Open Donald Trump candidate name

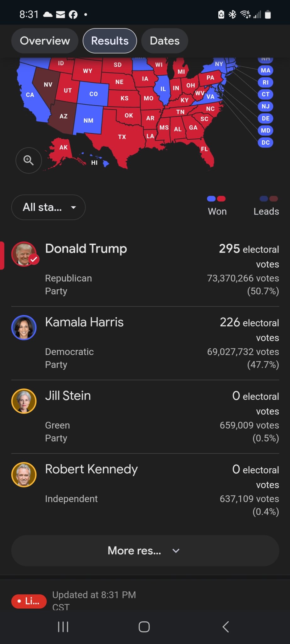pos(86,248)
